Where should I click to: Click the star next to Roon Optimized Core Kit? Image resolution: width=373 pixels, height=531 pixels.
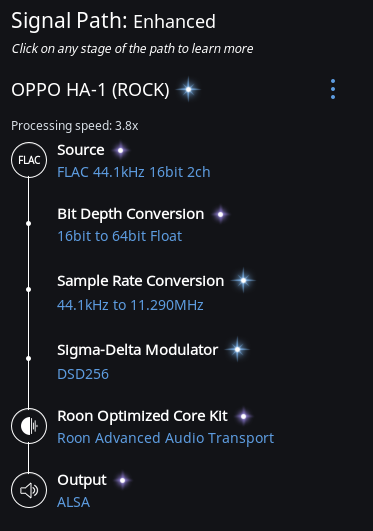pyautogui.click(x=243, y=416)
